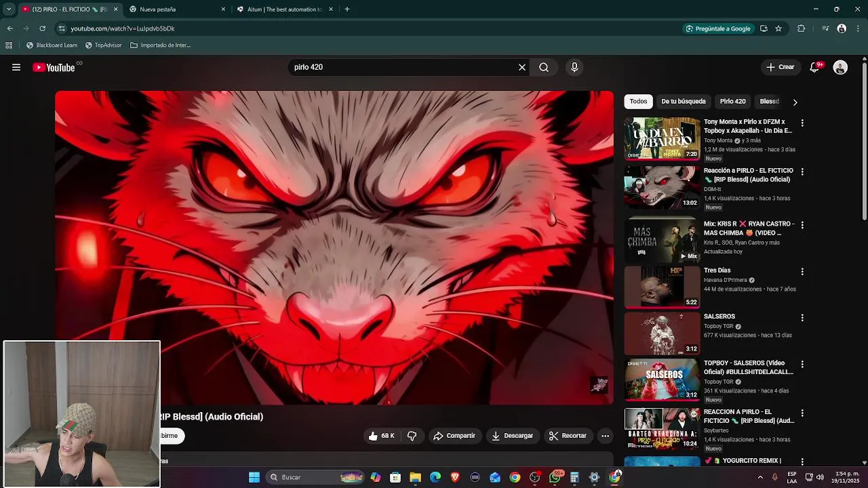This screenshot has height=488, width=868.
Task: Go back in browser history
Action: pyautogui.click(x=9, y=28)
